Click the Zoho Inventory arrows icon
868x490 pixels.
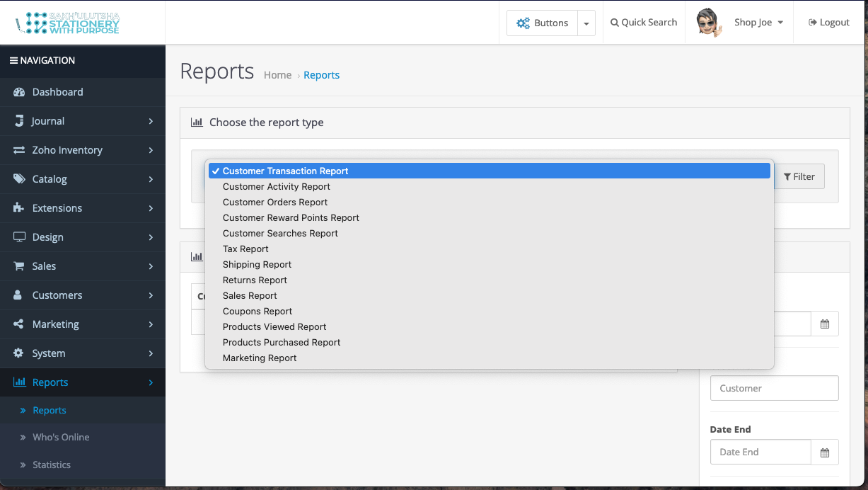pyautogui.click(x=19, y=150)
